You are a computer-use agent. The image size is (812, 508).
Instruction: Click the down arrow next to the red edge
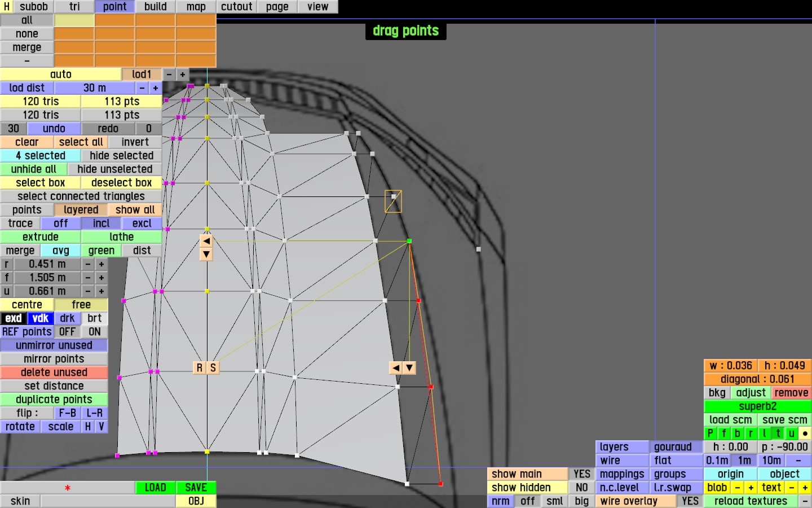coord(409,368)
